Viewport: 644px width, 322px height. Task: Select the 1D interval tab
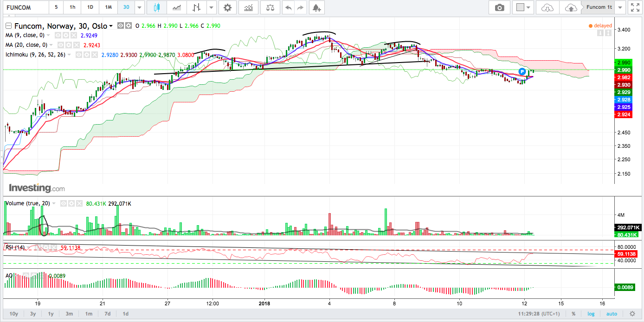(90, 7)
